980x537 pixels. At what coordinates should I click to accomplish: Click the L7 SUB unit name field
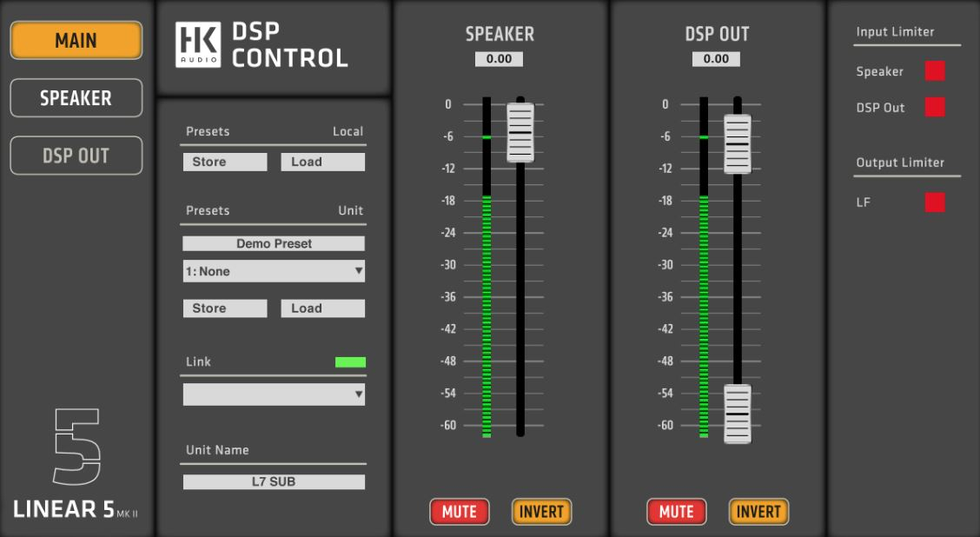tap(274, 482)
